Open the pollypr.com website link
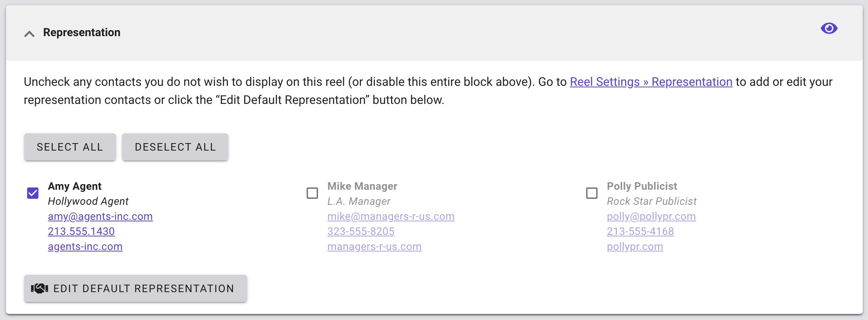 635,247
